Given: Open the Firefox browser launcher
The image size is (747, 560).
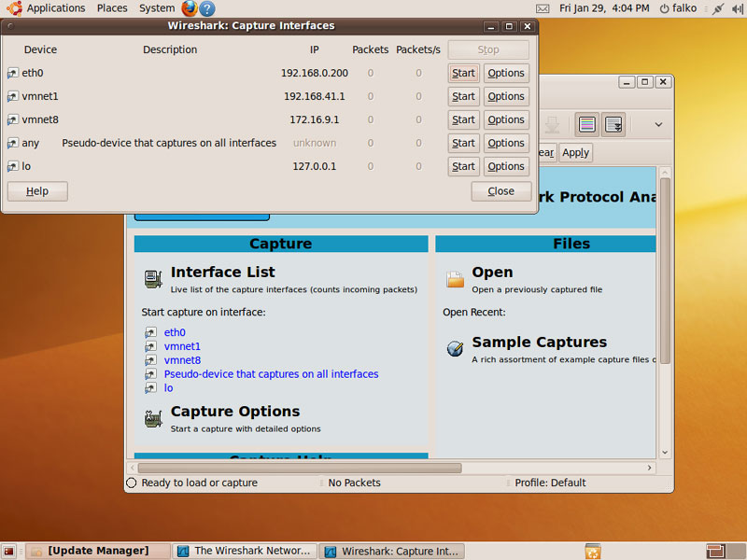Looking at the screenshot, I should tap(190, 8).
